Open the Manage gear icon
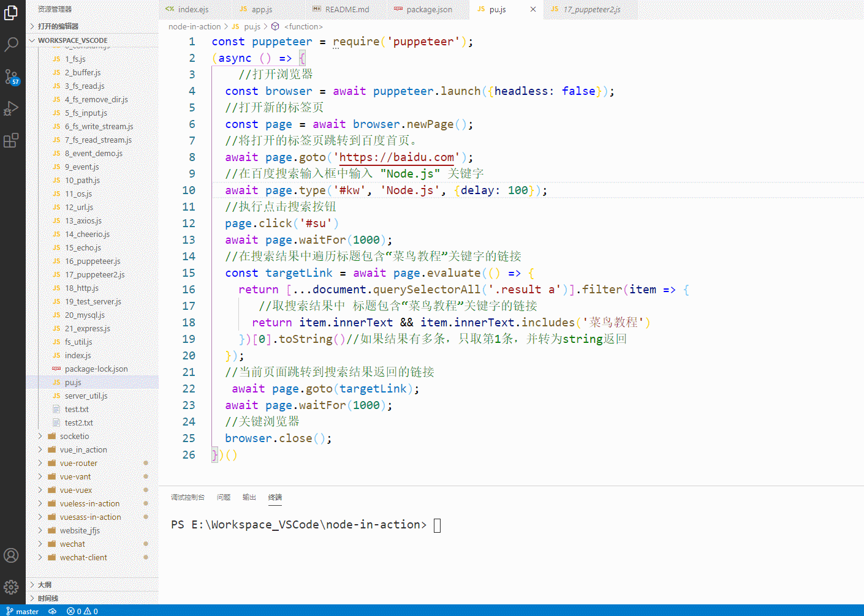The height and width of the screenshot is (616, 864). (11, 587)
